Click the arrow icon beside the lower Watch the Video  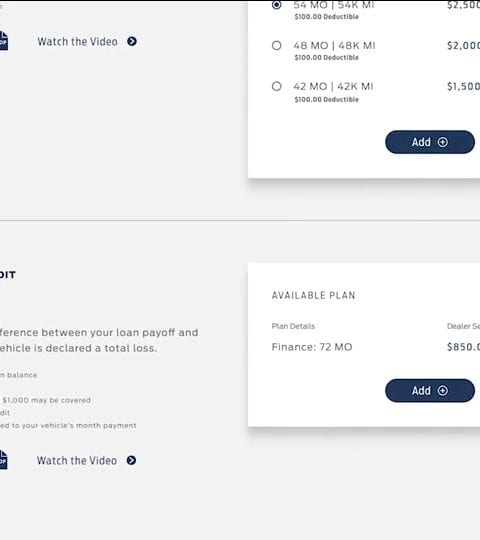[131, 460]
